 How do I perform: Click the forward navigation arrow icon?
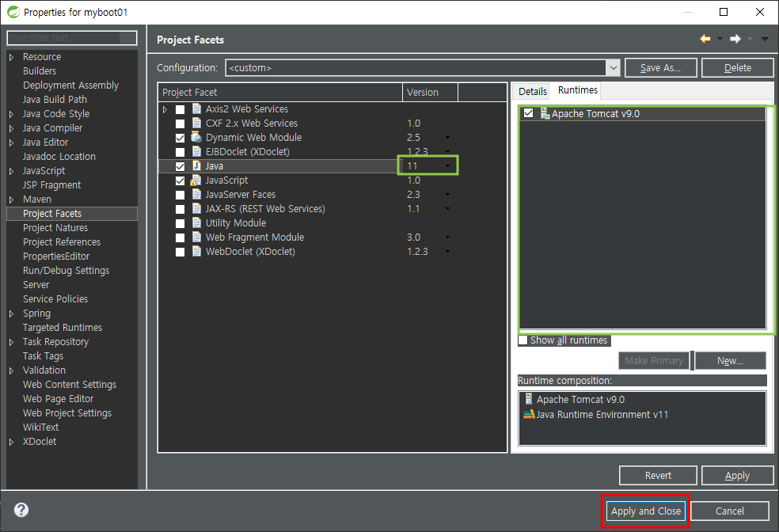[x=735, y=39]
